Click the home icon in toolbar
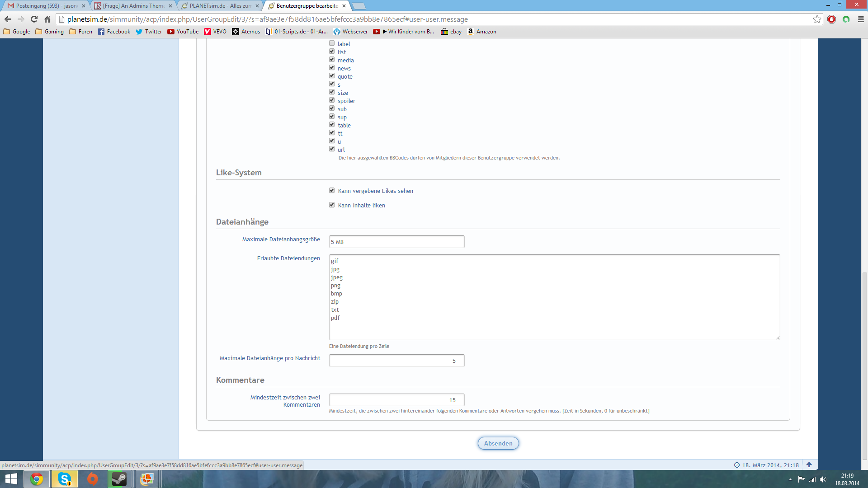 pos(47,19)
